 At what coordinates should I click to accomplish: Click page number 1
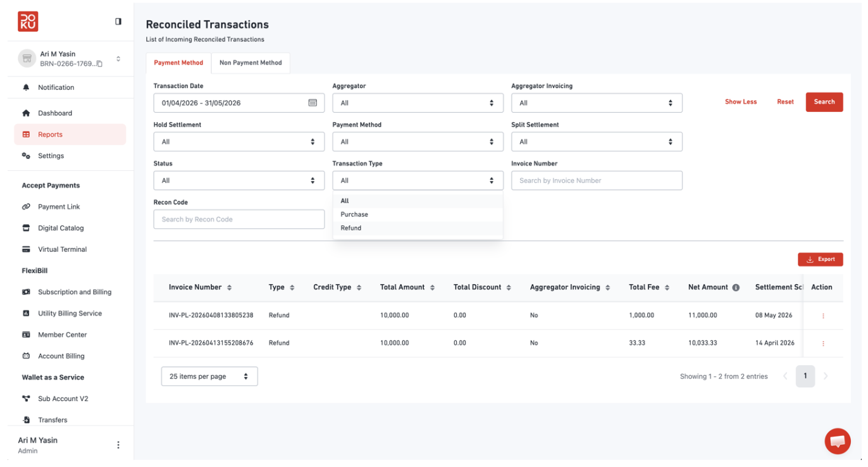point(805,376)
